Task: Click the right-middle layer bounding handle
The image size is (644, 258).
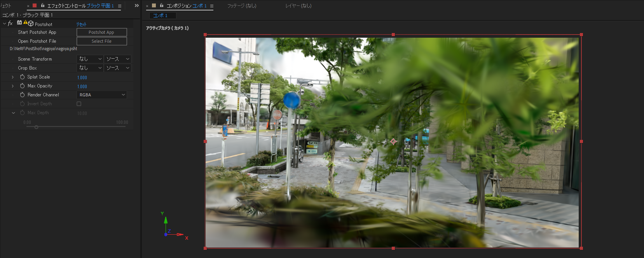Action: pyautogui.click(x=581, y=141)
